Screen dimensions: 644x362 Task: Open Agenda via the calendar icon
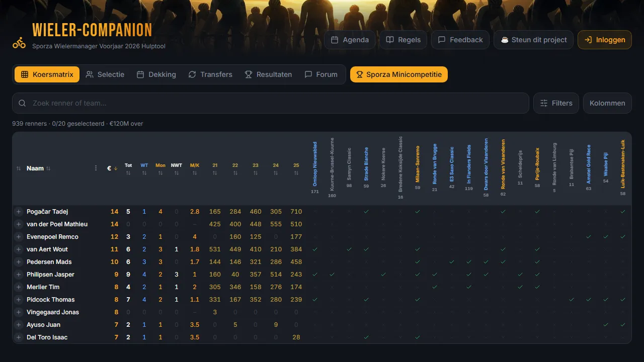(335, 39)
